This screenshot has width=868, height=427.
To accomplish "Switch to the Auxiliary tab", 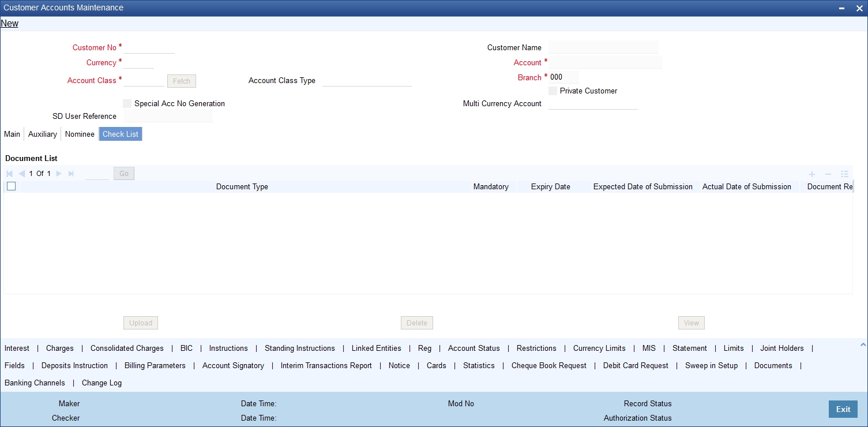I will coord(42,134).
